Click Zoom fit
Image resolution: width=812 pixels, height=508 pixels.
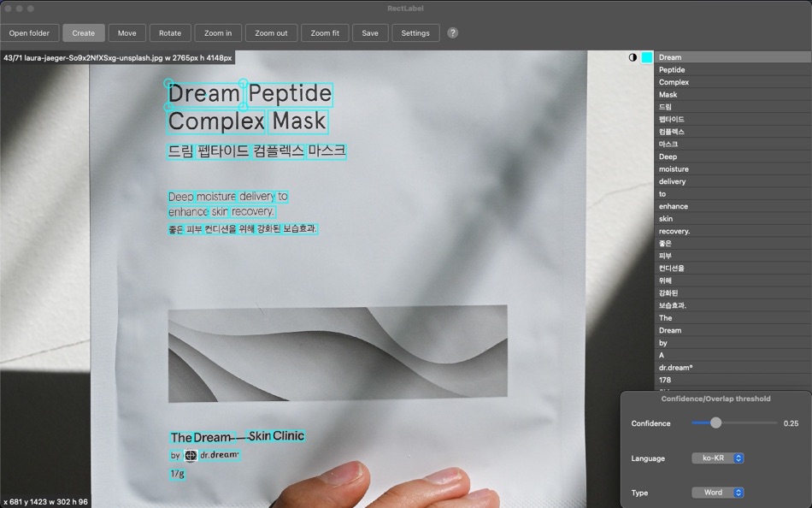point(325,32)
